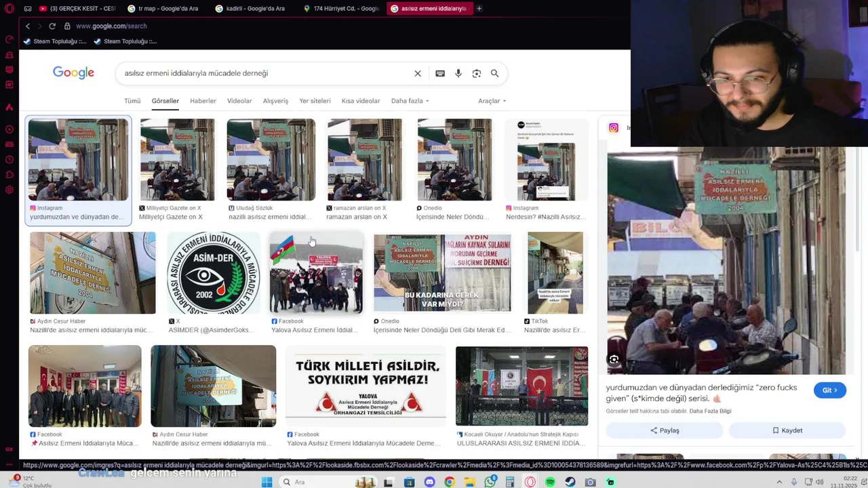Open Settings gear in Opera sidebar

click(x=9, y=189)
